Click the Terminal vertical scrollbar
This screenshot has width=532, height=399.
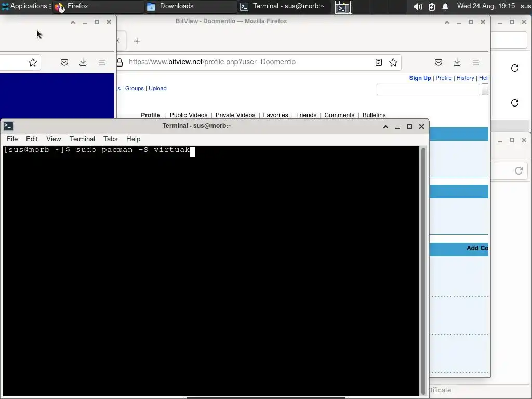423,271
